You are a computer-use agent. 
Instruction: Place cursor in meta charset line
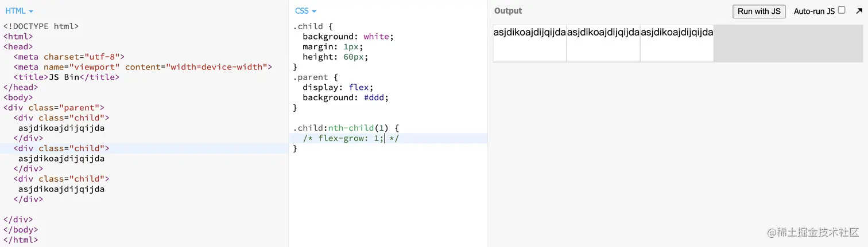pos(69,57)
